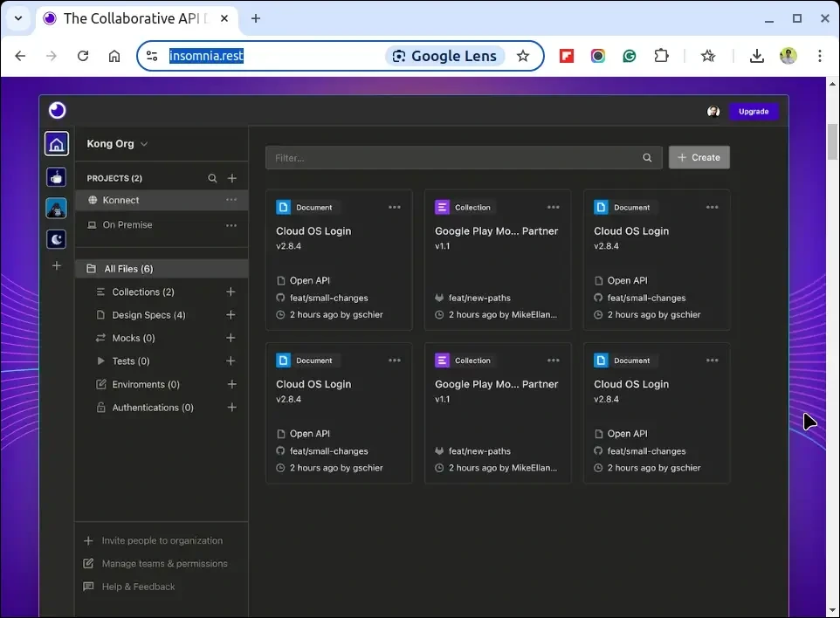Open options of first-row right Cloud OS Login card
The height and width of the screenshot is (618, 840).
point(712,207)
